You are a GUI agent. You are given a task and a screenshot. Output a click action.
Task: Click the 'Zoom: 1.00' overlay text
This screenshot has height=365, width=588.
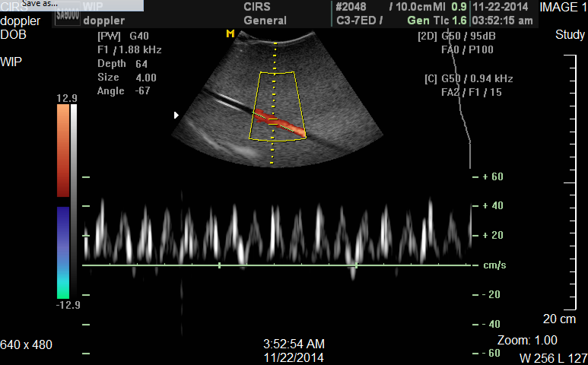tap(527, 340)
